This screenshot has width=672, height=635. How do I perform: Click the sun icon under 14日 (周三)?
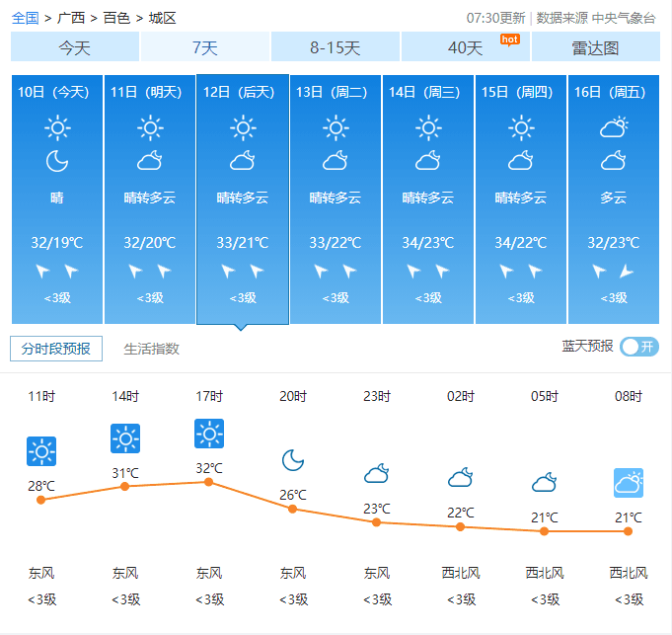428,127
